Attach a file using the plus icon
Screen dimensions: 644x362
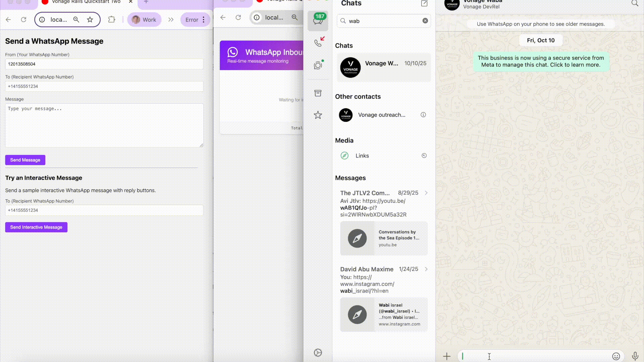pyautogui.click(x=447, y=356)
